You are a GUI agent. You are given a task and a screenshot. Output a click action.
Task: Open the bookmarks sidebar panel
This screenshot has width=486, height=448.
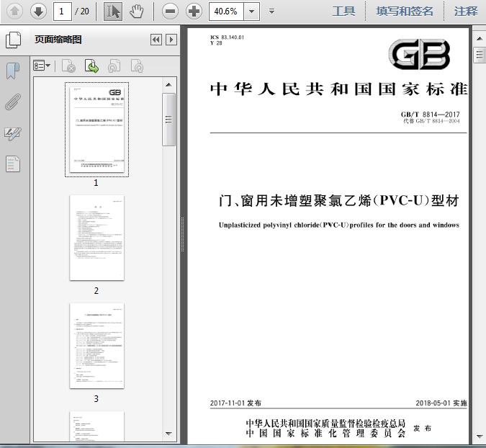point(13,71)
